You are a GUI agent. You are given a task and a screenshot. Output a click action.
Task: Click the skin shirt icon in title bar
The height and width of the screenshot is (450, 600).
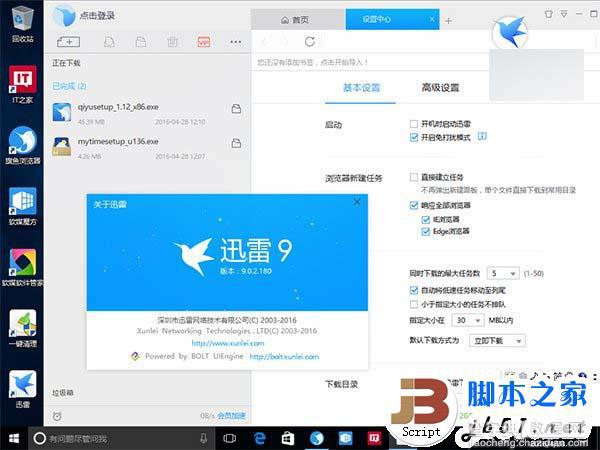click(x=549, y=14)
